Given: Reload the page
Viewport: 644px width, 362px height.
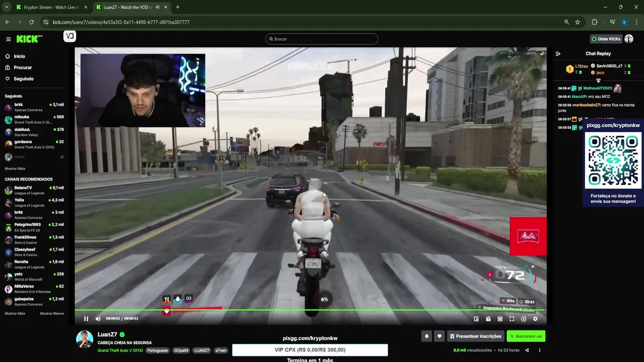Looking at the screenshot, I should [31, 22].
